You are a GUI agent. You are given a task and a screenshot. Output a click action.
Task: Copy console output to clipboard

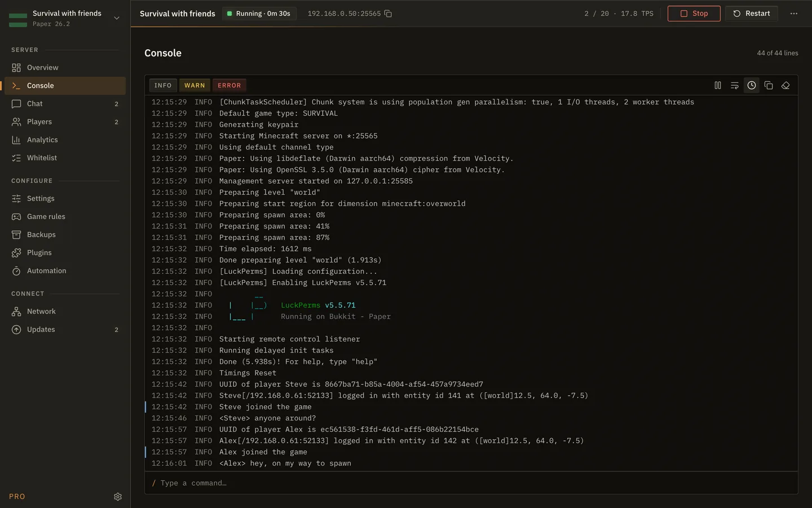pyautogui.click(x=769, y=85)
